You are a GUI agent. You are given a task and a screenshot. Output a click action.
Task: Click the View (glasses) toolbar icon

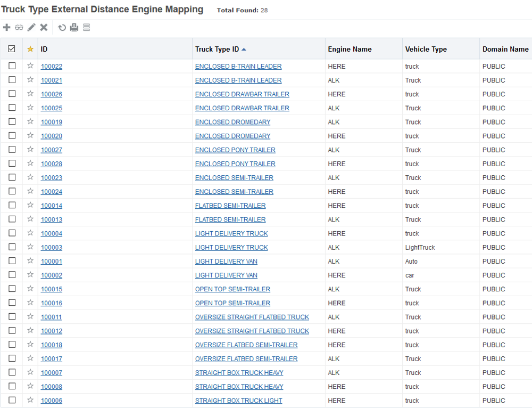(19, 28)
